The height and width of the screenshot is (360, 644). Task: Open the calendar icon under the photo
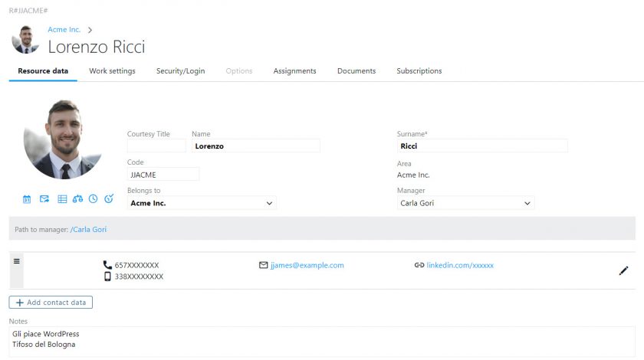click(x=27, y=199)
